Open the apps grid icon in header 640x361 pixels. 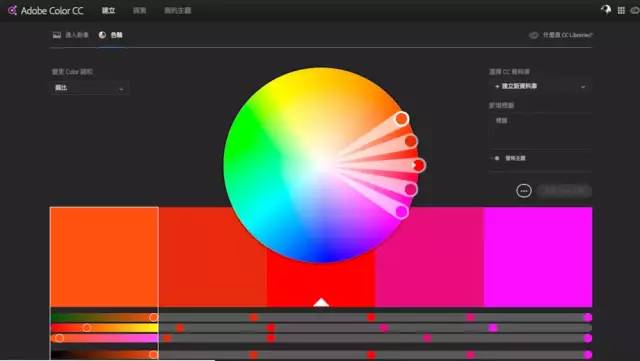click(x=621, y=11)
